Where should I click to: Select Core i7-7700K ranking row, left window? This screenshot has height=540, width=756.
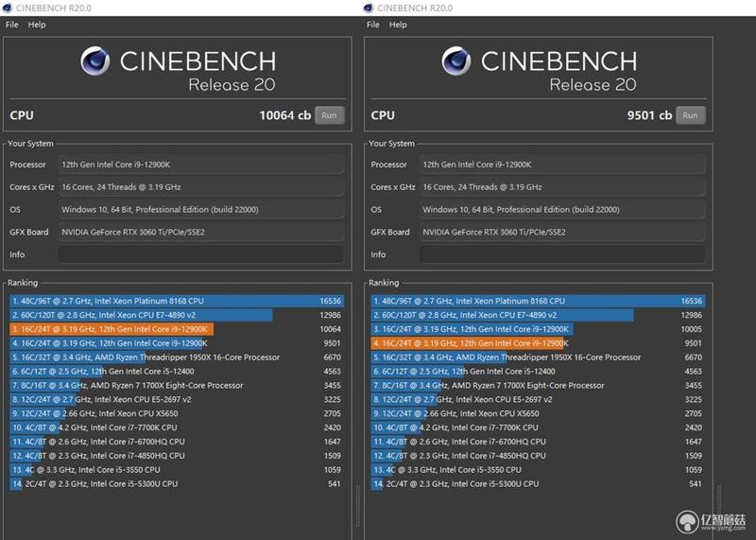pyautogui.click(x=177, y=427)
